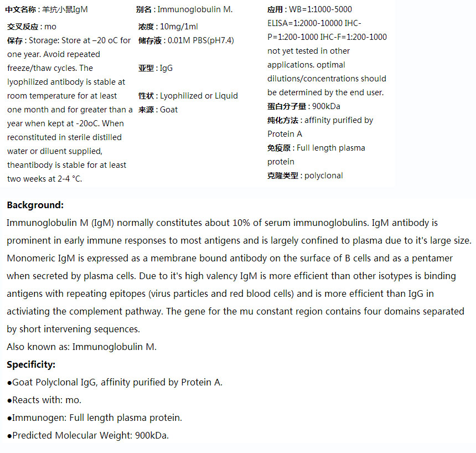
Task: Click the 性状 label
Action: click(x=146, y=96)
